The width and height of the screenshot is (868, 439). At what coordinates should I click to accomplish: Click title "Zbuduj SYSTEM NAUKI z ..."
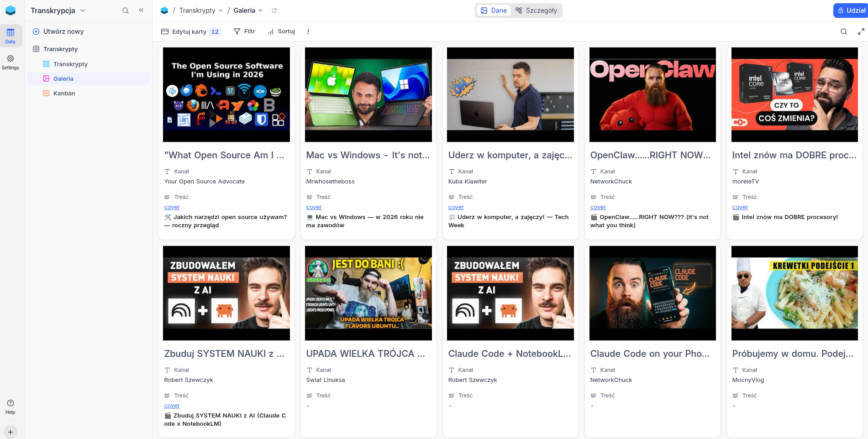coord(224,354)
